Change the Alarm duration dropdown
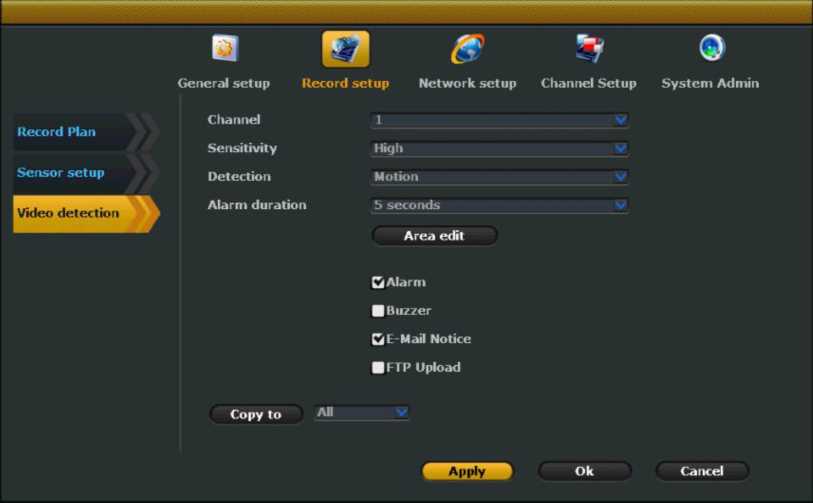Screen dimensions: 813x503 (499, 205)
